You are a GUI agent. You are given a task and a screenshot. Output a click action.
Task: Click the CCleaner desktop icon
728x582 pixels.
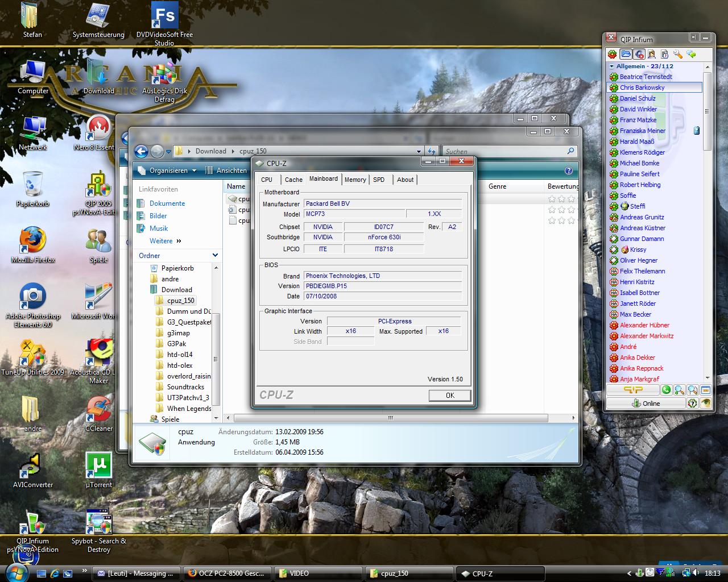tap(98, 414)
